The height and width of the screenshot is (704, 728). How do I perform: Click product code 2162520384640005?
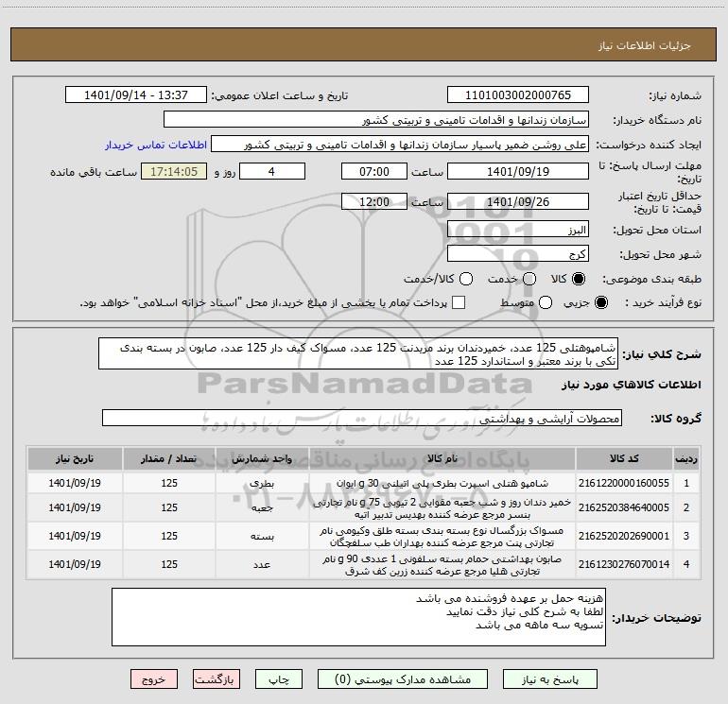[x=624, y=507]
